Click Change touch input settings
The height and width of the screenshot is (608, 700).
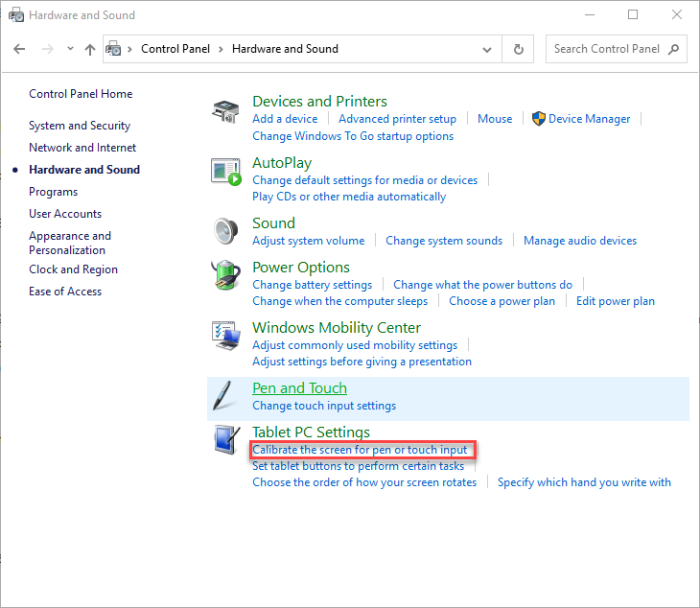pyautogui.click(x=324, y=406)
